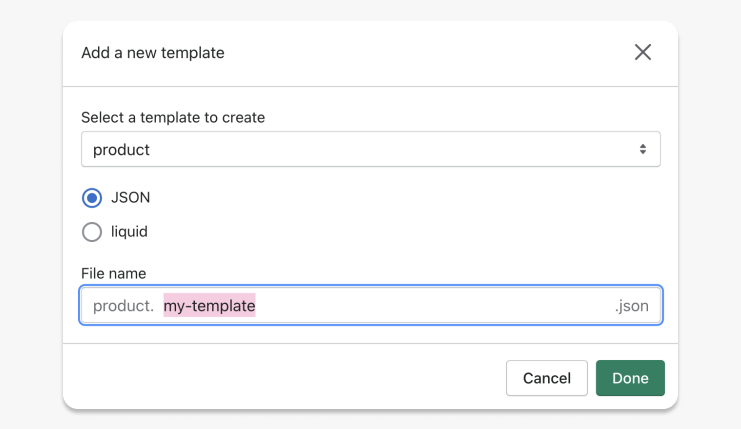The width and height of the screenshot is (741, 429).
Task: Open the template type select showing product
Action: coord(370,149)
